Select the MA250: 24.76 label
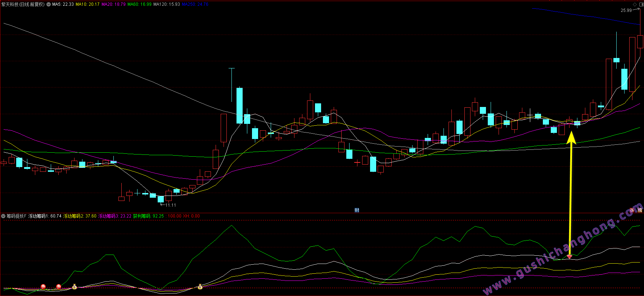This screenshot has width=644, height=296. tap(195, 4)
